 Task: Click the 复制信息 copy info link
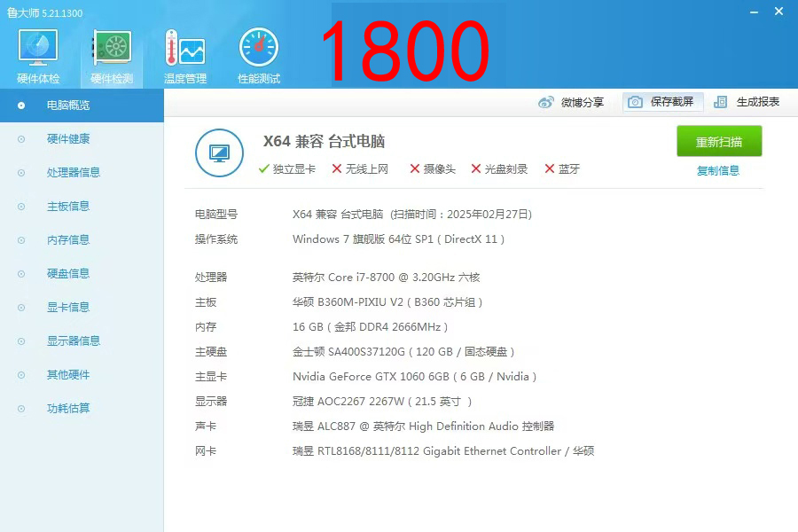click(x=717, y=170)
